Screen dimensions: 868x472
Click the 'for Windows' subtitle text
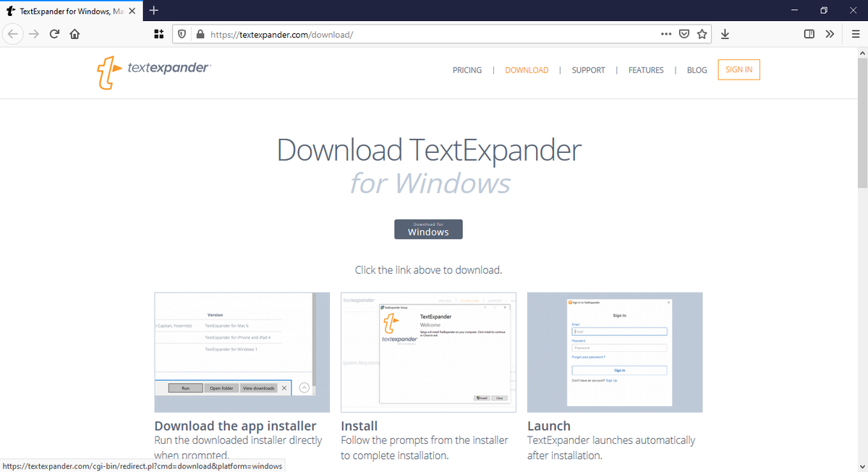point(430,183)
